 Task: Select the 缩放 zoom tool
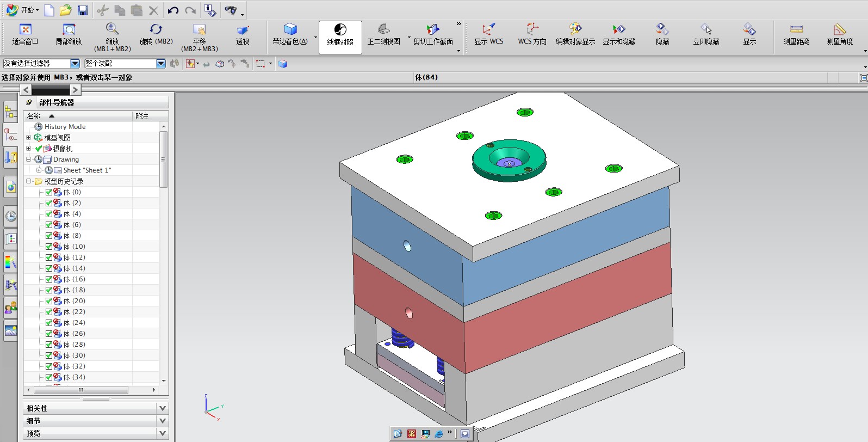(112, 37)
